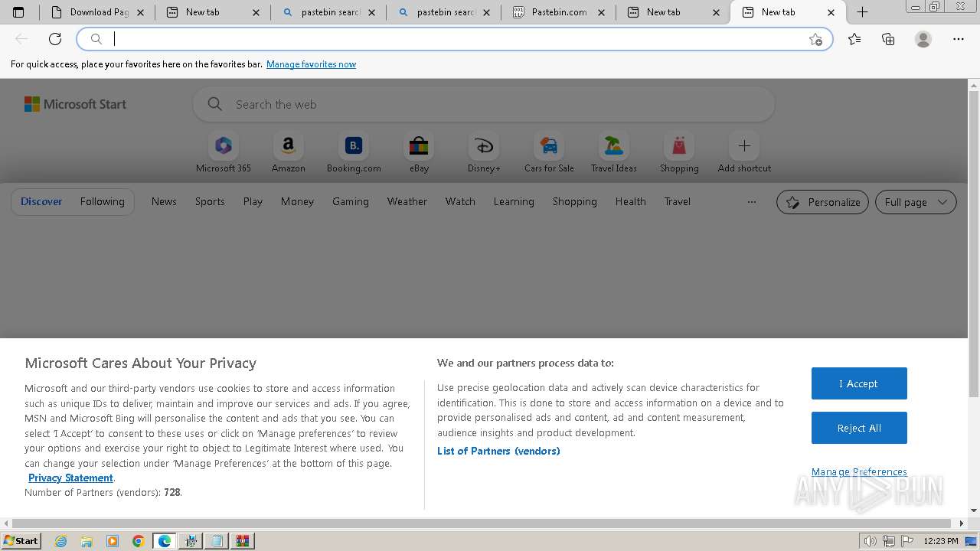Click the volume icon in system tray
Screen dimensions: 980x551
coord(871,541)
